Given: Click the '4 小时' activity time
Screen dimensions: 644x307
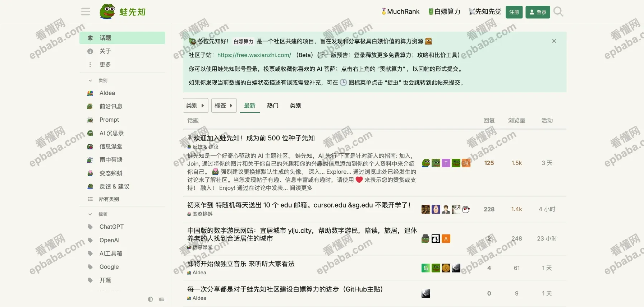Looking at the screenshot, I should coord(547,209).
